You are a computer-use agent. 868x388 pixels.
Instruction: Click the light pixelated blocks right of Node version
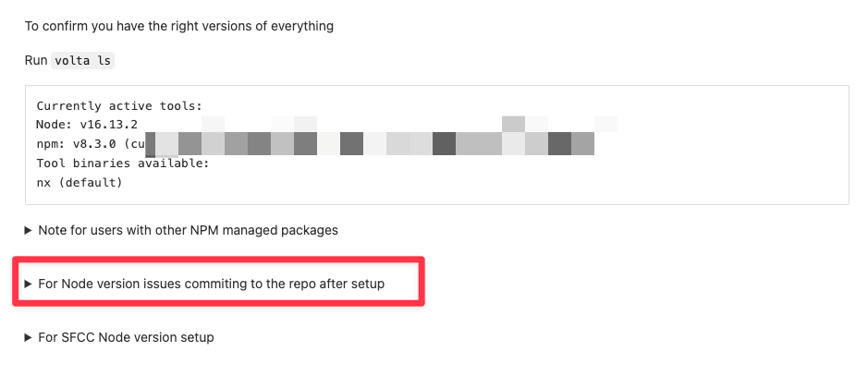[410, 124]
